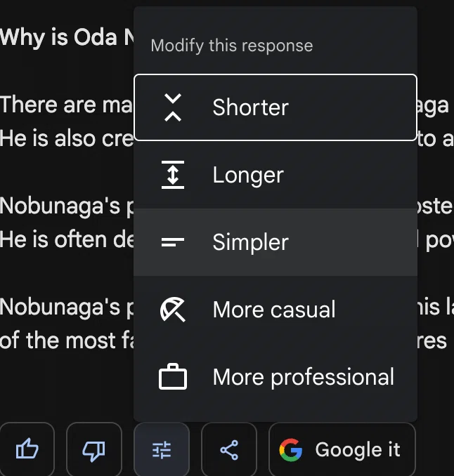
Task: Select the More professional option
Action: coord(275,377)
